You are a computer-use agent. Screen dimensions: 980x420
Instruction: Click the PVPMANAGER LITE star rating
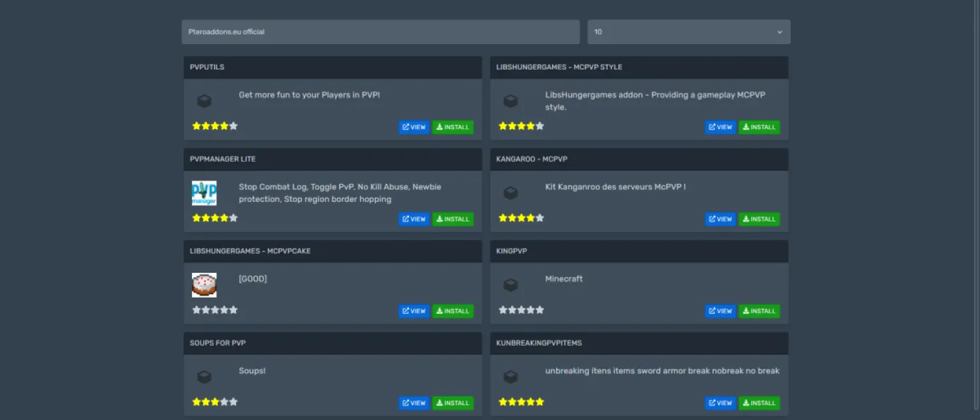pyautogui.click(x=215, y=218)
